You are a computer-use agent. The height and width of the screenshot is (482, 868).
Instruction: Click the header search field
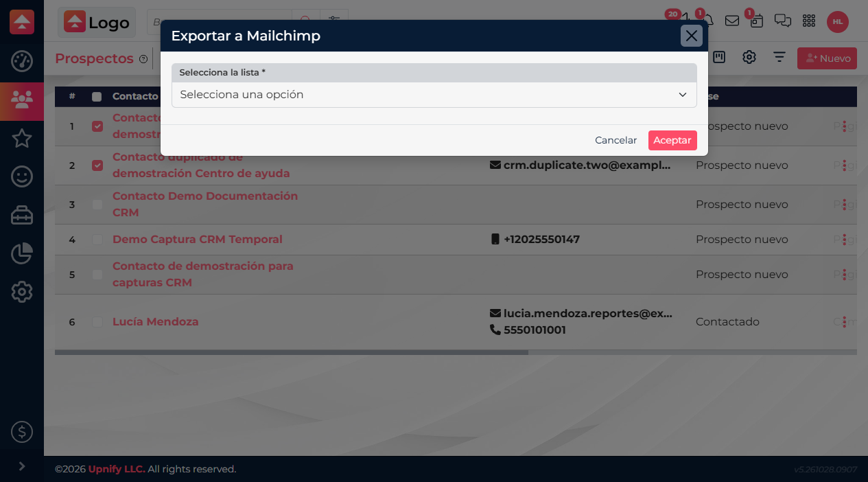pos(220,21)
